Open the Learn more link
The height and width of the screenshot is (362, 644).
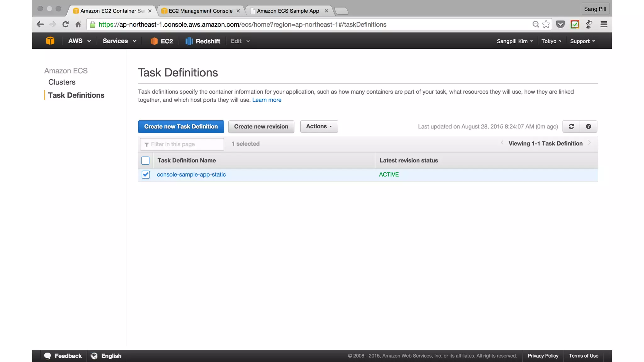click(266, 100)
